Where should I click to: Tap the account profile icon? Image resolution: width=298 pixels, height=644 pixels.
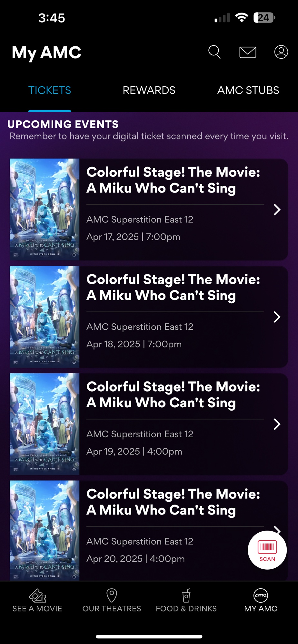[x=281, y=52]
